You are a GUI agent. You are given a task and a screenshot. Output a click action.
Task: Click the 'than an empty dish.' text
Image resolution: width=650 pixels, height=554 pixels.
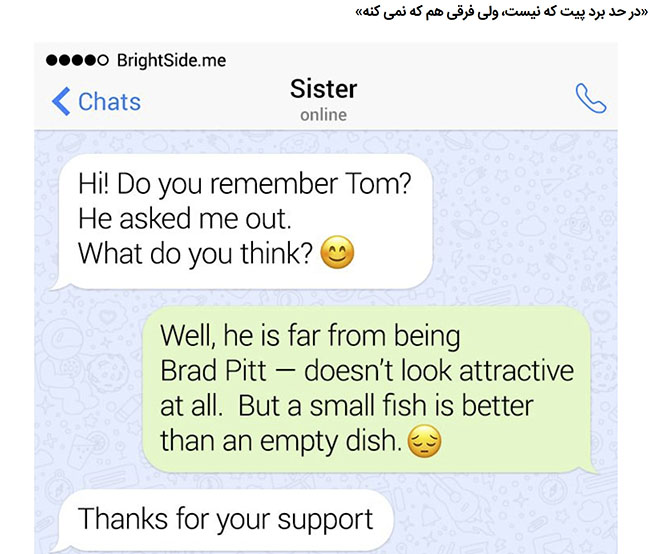coord(281,441)
